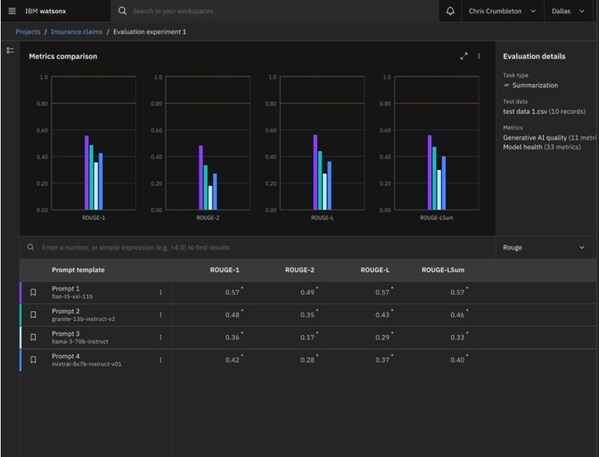This screenshot has width=599, height=457.
Task: Click the Summarization task type value
Action: 535,85
